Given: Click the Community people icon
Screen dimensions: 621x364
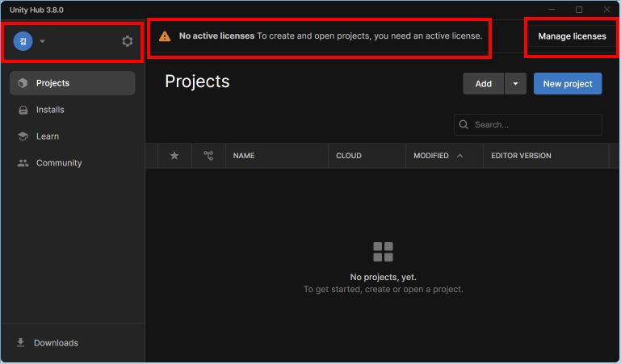Looking at the screenshot, I should [23, 163].
